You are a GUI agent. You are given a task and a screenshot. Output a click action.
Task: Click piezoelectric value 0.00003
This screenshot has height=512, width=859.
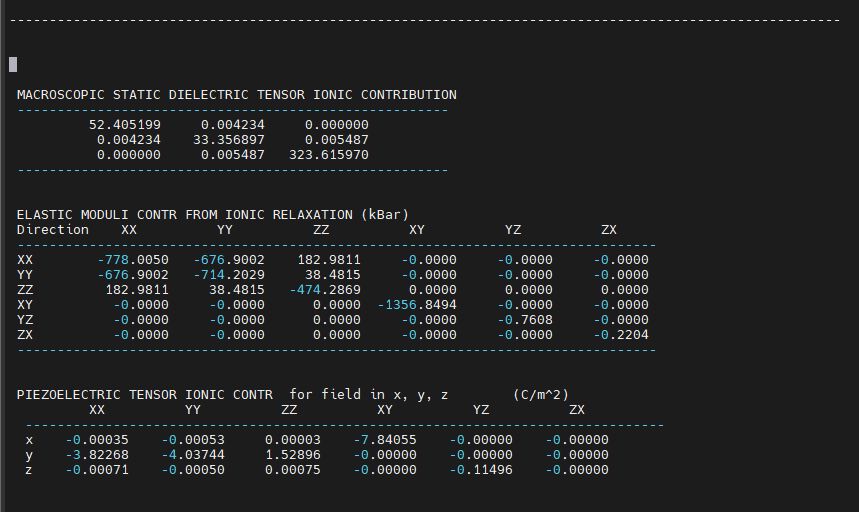pyautogui.click(x=293, y=440)
